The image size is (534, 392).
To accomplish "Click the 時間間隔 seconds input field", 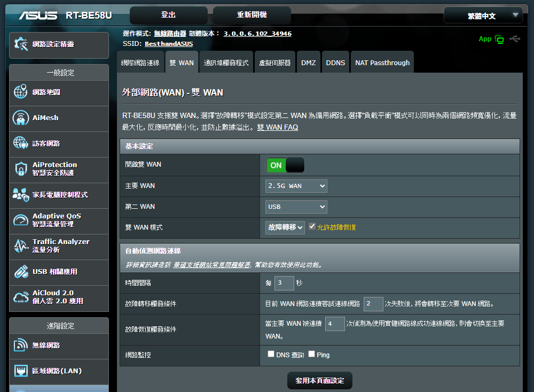I will tap(284, 283).
